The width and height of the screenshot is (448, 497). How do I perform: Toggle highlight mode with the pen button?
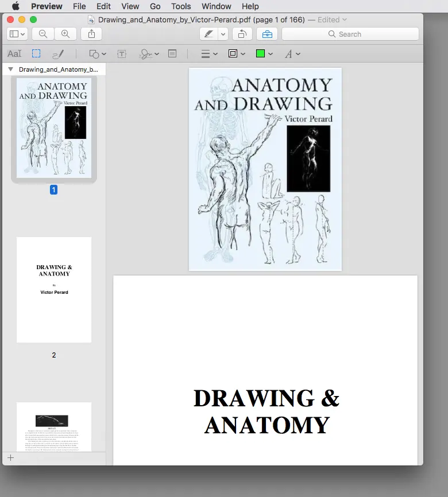point(208,34)
